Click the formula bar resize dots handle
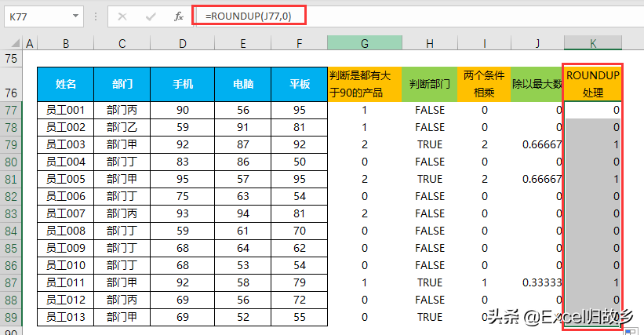Image resolution: width=644 pixels, height=335 pixels. (x=95, y=16)
